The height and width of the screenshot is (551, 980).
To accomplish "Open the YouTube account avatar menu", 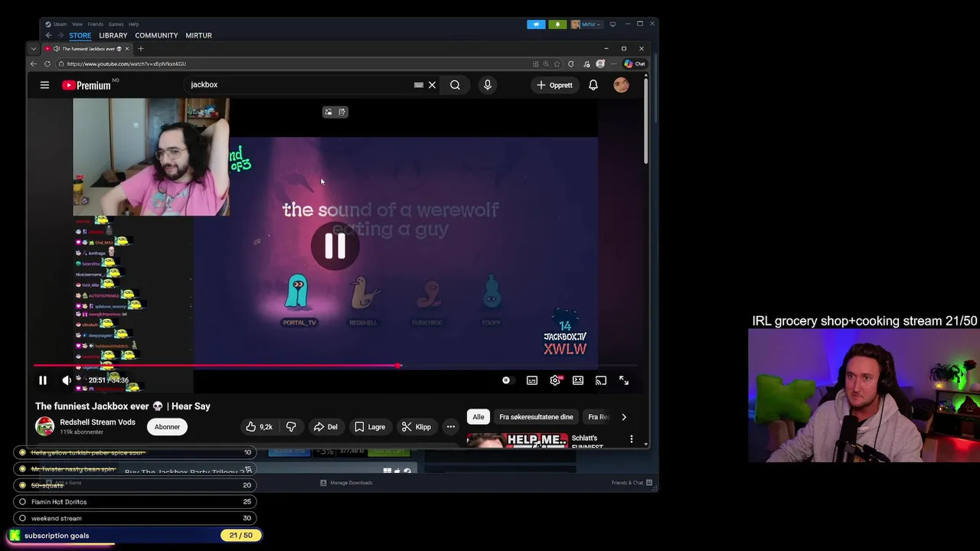I will [621, 85].
